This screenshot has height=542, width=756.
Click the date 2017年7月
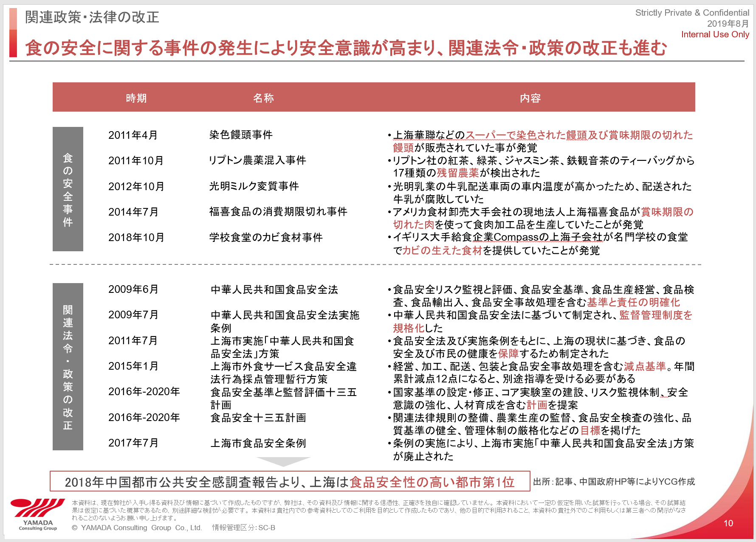pyautogui.click(x=133, y=443)
